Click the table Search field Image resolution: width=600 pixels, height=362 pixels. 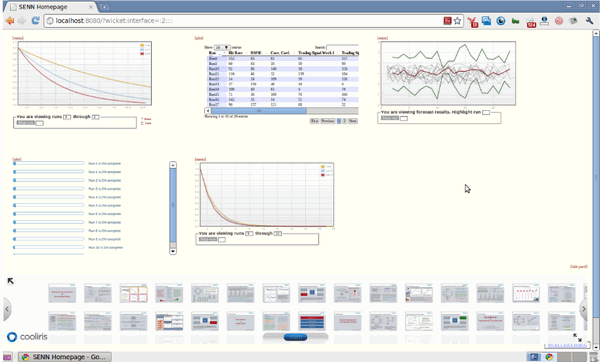point(342,47)
